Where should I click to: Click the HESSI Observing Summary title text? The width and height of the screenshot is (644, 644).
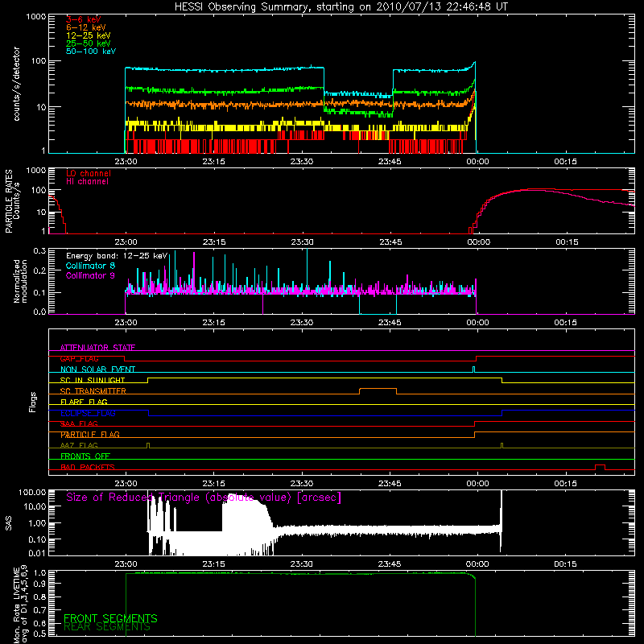(x=341, y=7)
